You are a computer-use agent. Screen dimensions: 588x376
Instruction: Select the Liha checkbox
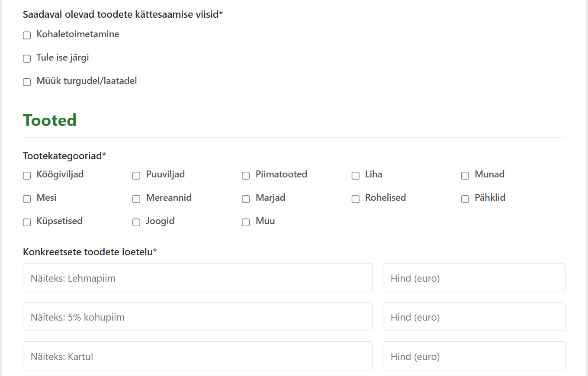356,175
